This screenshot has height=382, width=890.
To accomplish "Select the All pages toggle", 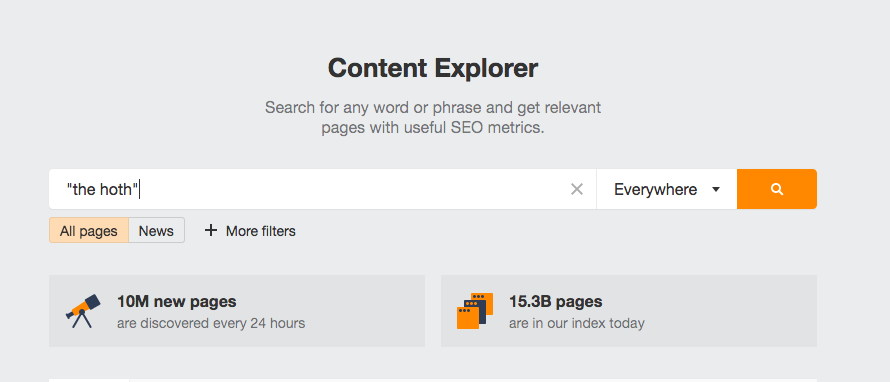I will 89,230.
